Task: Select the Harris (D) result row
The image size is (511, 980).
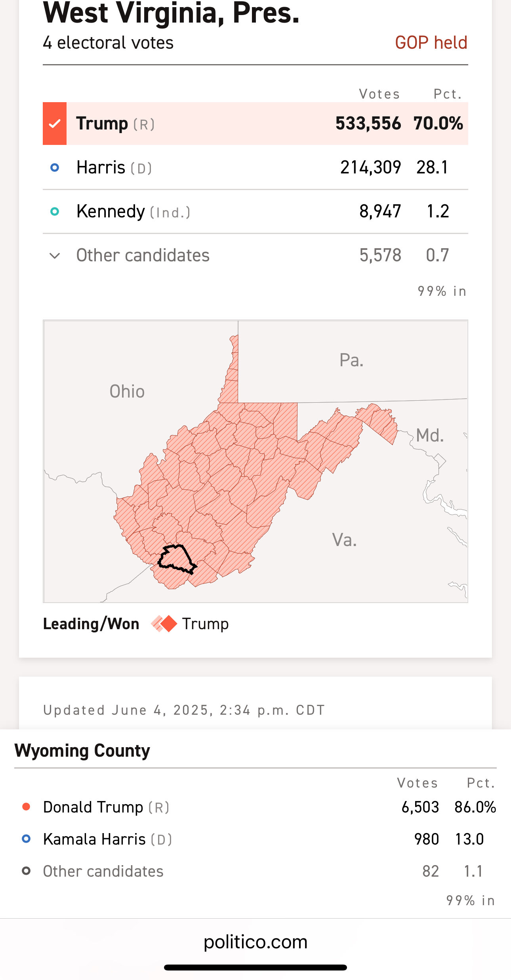Action: coord(255,167)
